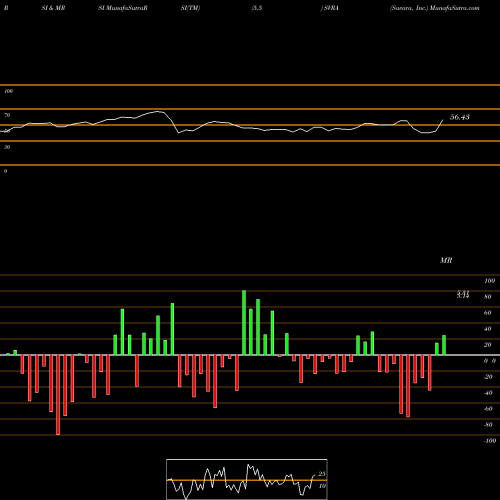Click the RSI axis label 30
The height and width of the screenshot is (500, 500).
click(7, 147)
